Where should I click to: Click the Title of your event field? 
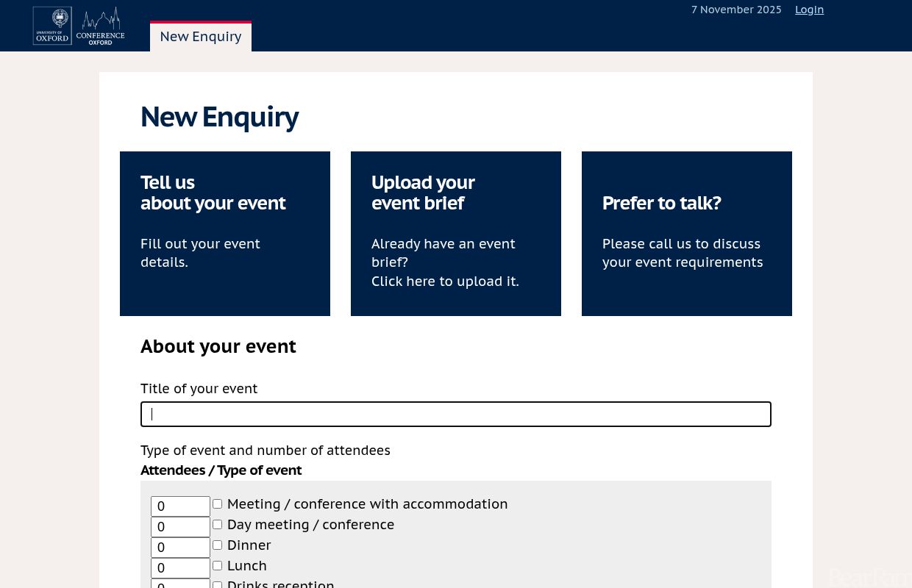[455, 414]
